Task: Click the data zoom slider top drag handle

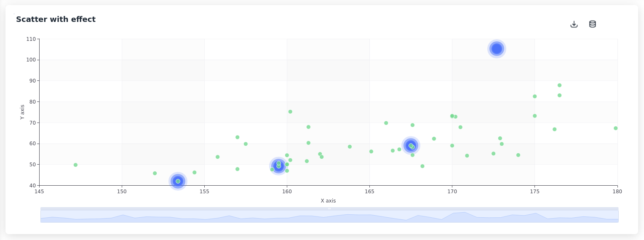Action: (x=329, y=208)
